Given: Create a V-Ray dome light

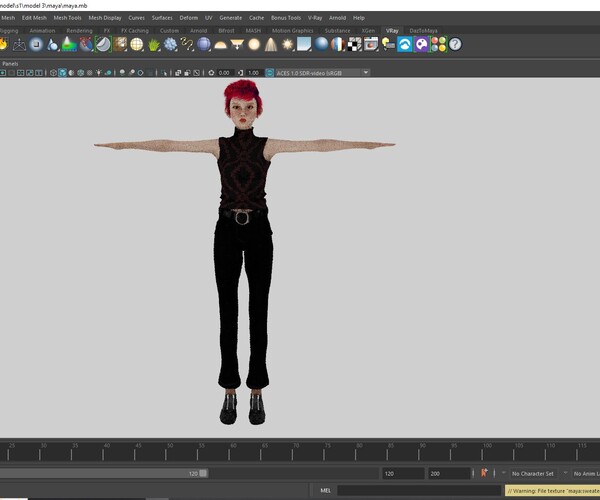Looking at the screenshot, I should coord(220,45).
